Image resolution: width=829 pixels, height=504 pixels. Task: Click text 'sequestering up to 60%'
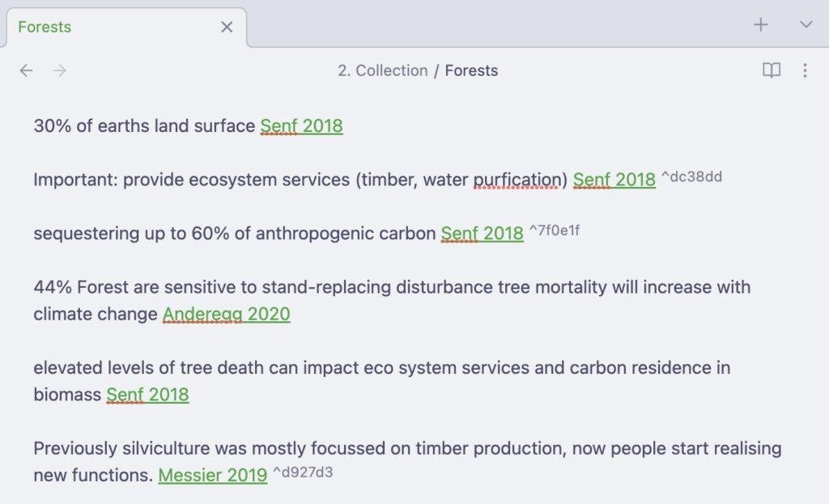tap(130, 233)
